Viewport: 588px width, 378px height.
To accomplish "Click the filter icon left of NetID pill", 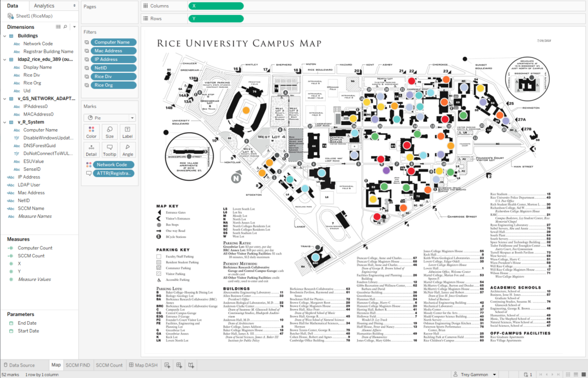I will click(87, 68).
